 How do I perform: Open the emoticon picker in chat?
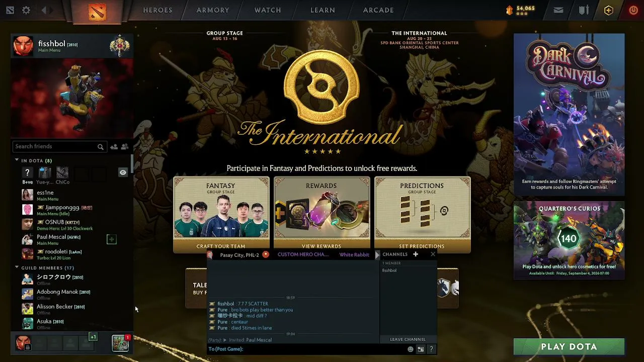coord(411,349)
